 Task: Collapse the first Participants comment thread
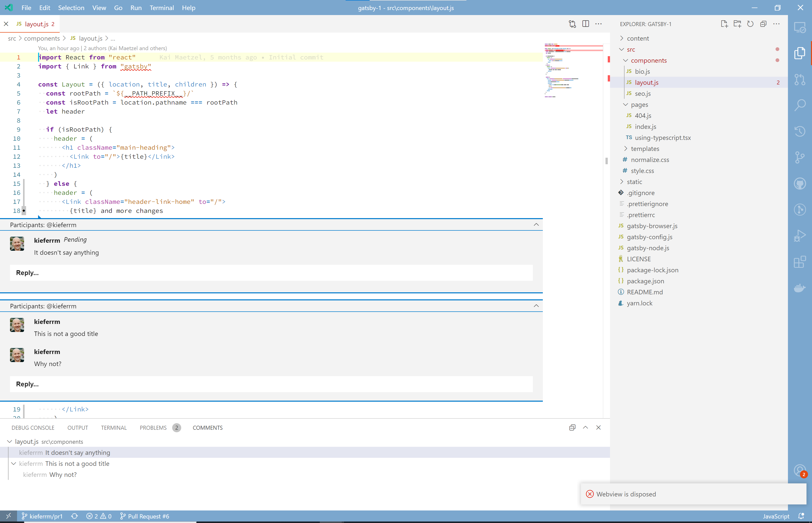(536, 224)
